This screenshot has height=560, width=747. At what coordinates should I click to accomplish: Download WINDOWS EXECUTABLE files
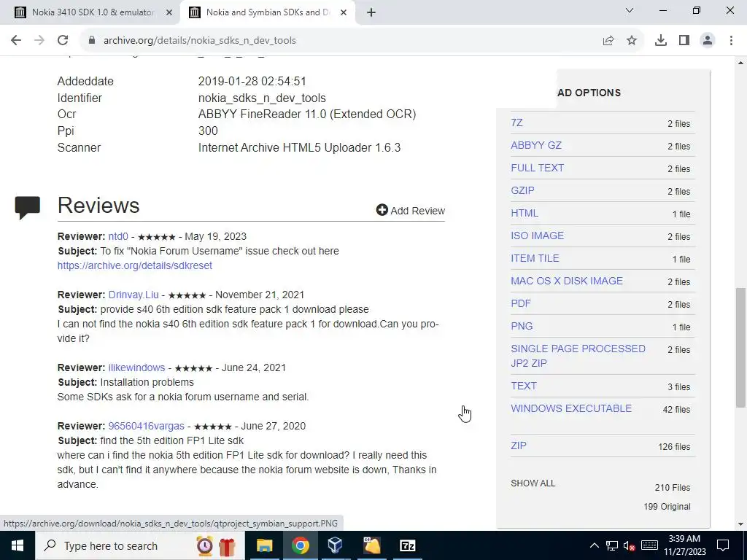click(571, 408)
